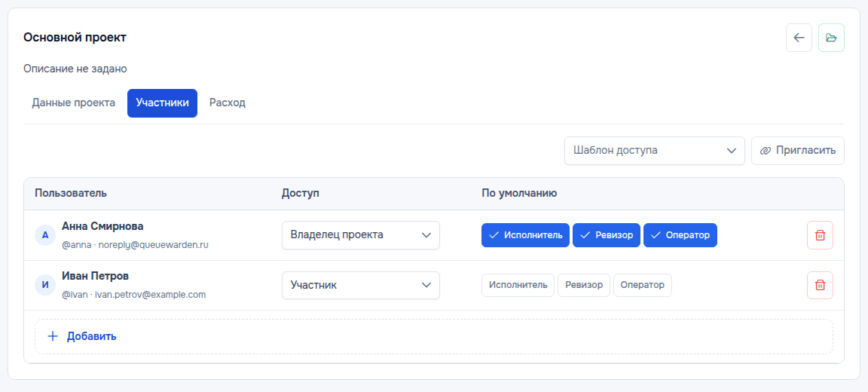Screen dimensions: 868x392
Task: Click the Пригласить button
Action: click(798, 151)
